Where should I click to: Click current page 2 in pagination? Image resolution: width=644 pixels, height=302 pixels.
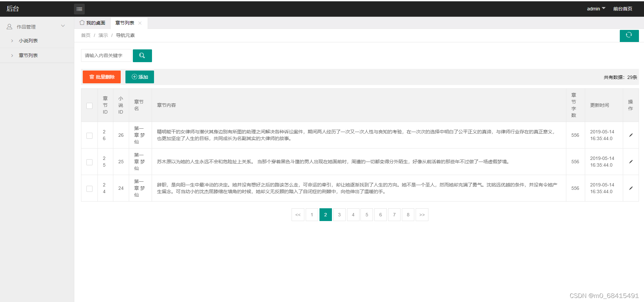point(326,215)
